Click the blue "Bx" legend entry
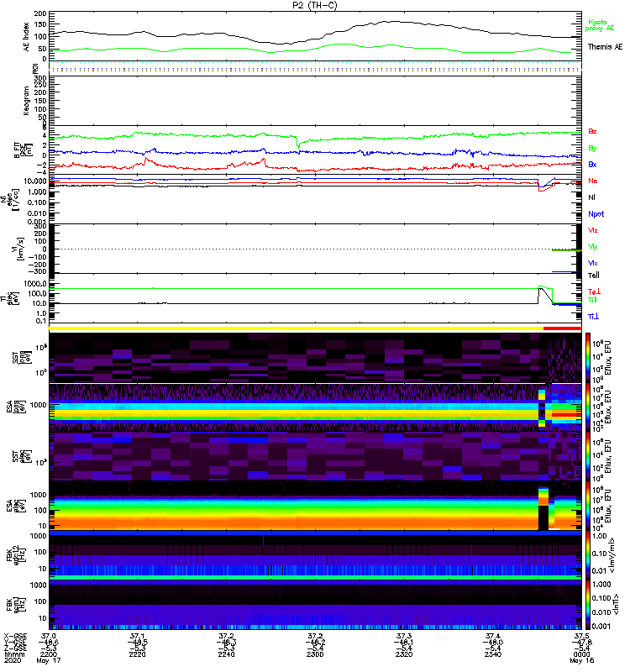630x672 pixels. pyautogui.click(x=592, y=164)
